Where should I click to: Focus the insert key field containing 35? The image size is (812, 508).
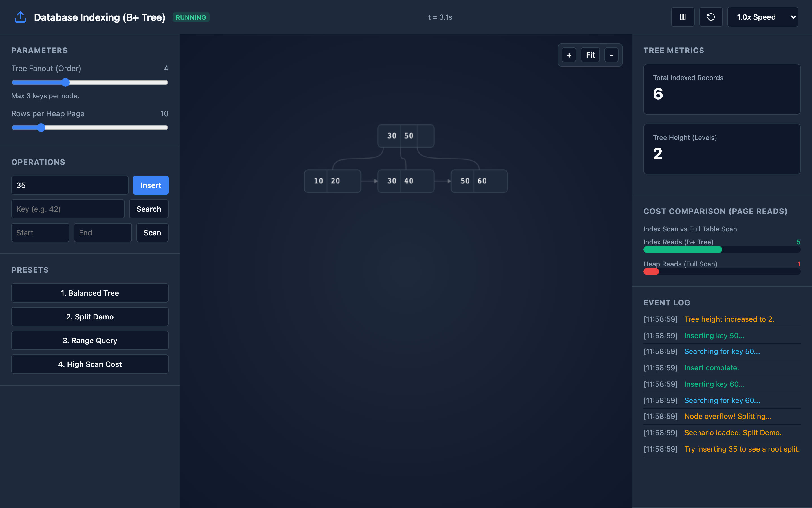pos(70,185)
